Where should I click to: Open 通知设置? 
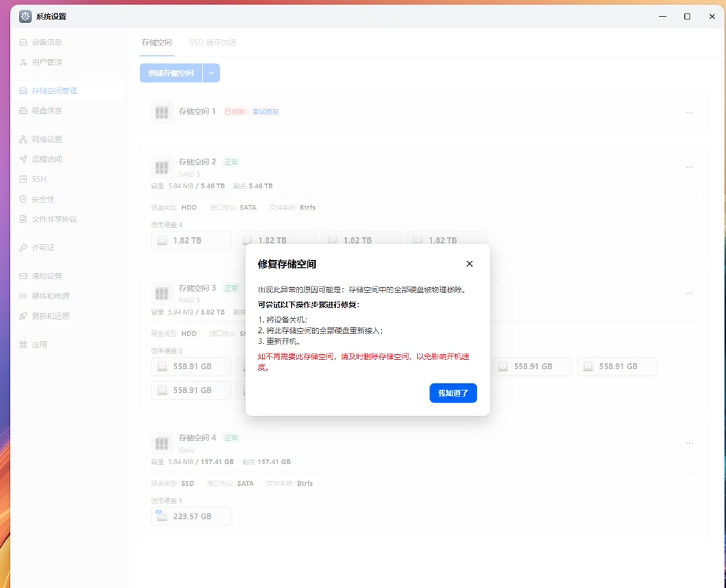point(46,276)
